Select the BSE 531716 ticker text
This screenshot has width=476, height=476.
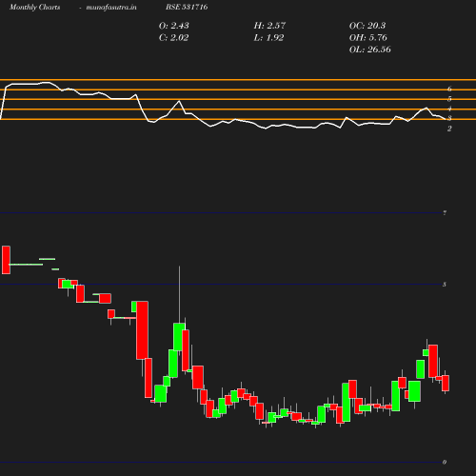[x=187, y=7]
